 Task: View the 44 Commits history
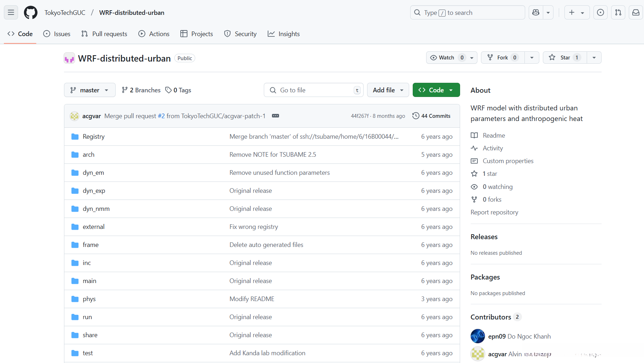431,116
